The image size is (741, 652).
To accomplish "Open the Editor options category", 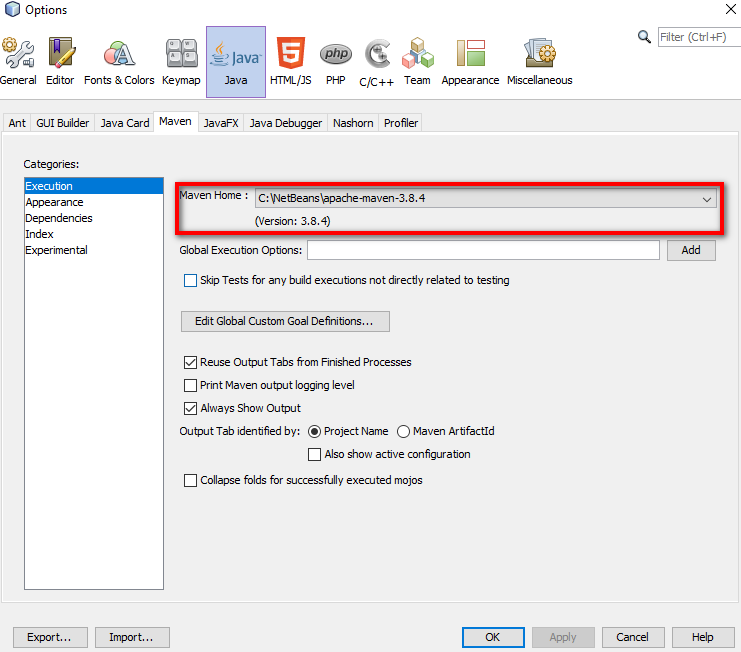I will point(60,61).
